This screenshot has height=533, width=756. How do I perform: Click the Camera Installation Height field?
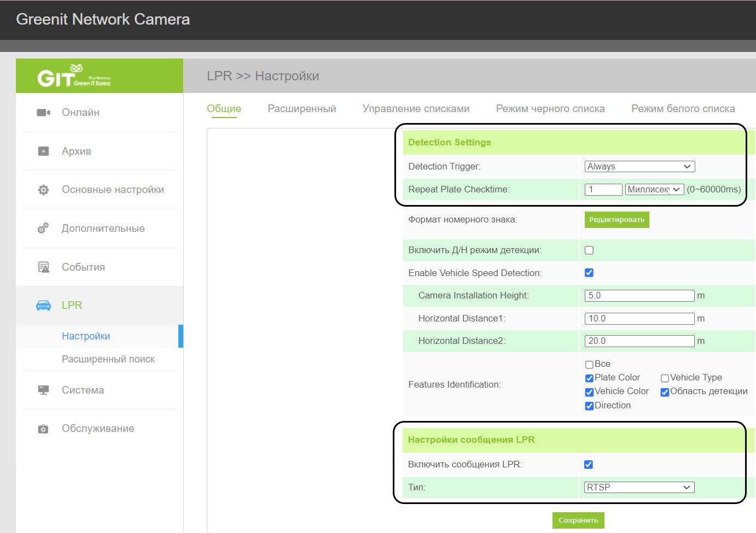pyautogui.click(x=639, y=296)
